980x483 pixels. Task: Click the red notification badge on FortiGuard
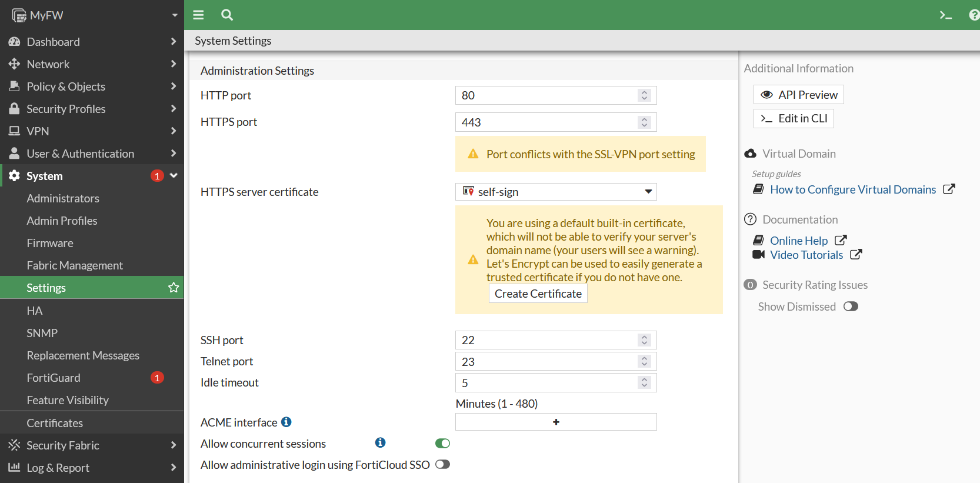click(x=157, y=378)
